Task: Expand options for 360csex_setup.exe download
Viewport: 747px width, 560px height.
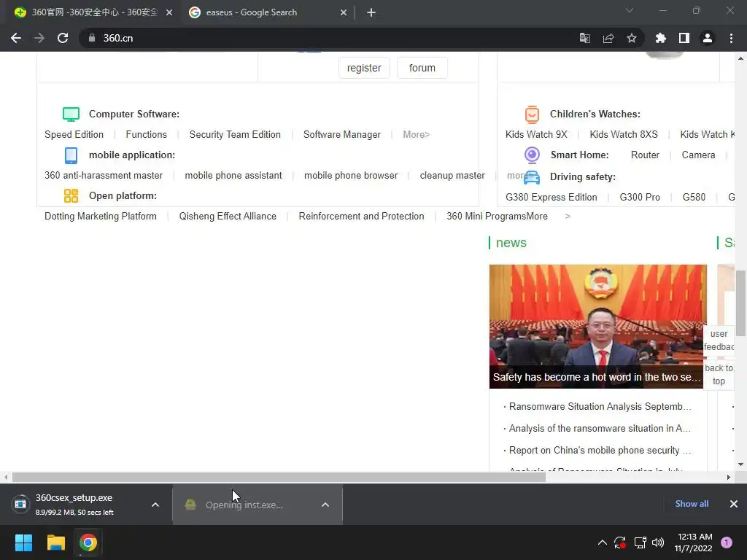Action: tap(155, 505)
